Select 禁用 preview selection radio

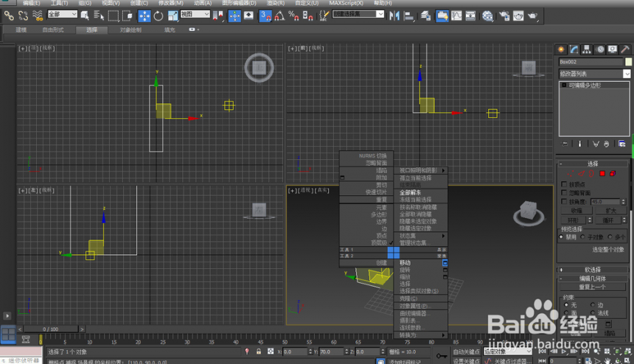[561, 237]
